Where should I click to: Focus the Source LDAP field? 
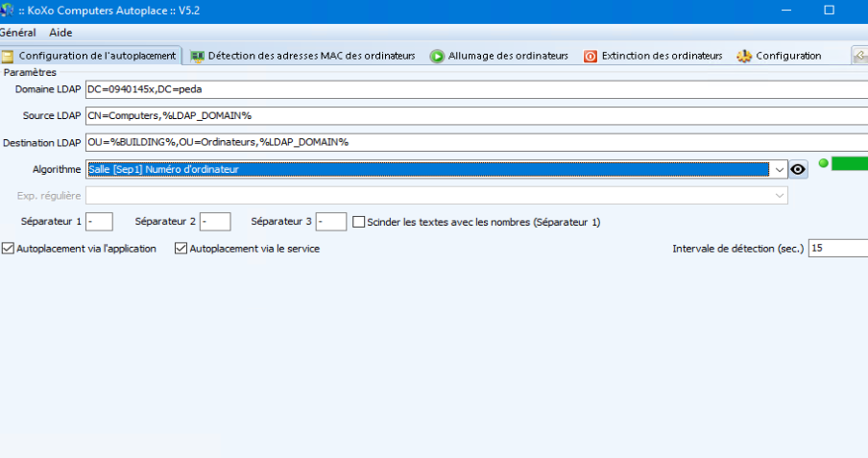pyautogui.click(x=476, y=116)
